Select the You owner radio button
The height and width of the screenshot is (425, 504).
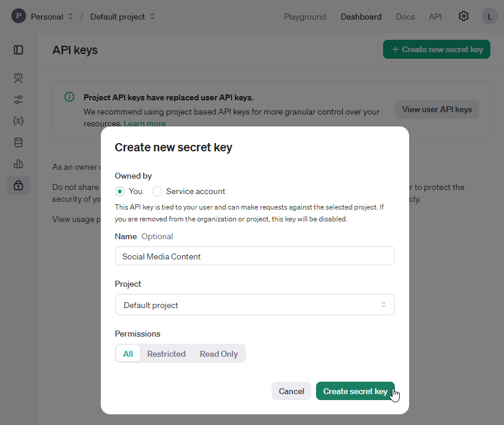pyautogui.click(x=120, y=191)
